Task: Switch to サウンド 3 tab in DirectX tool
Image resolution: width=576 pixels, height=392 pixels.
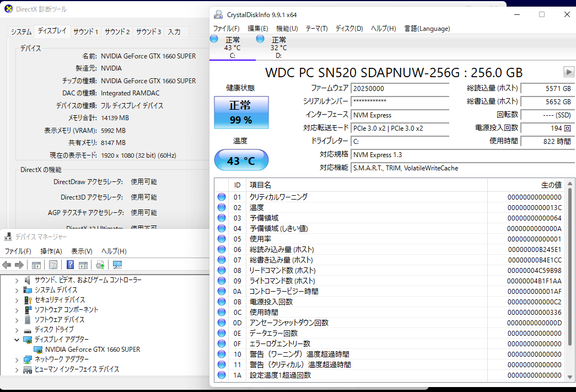Action: [x=149, y=31]
